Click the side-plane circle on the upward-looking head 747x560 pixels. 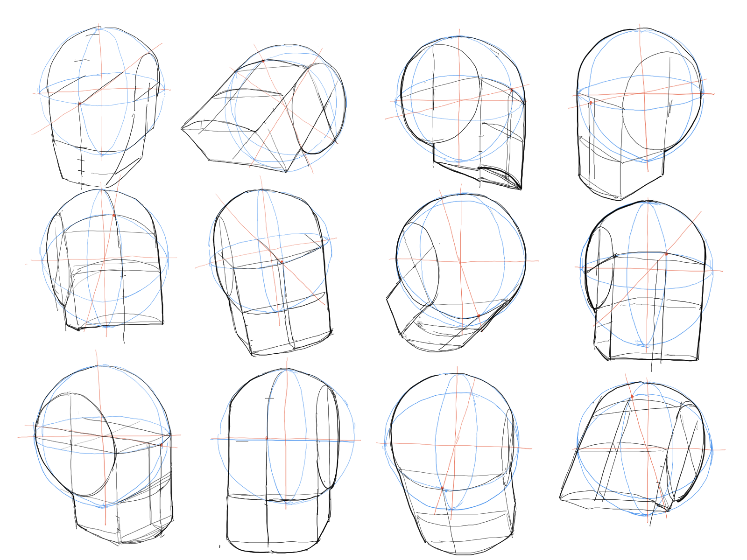418,264
